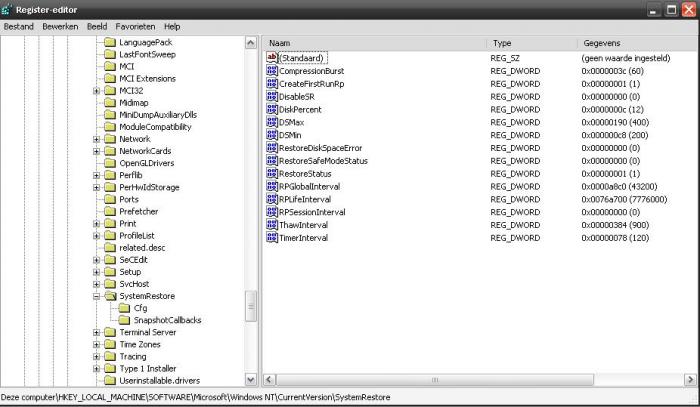Click the tree pane vertical scrollbar thumb
Image resolution: width=700 pixels, height=407 pixels.
click(251, 306)
